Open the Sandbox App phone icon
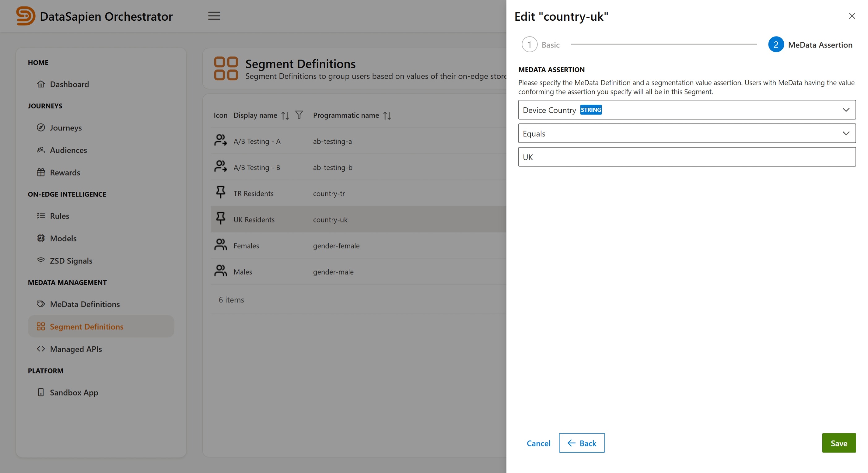This screenshot has height=473, width=868. 41,392
